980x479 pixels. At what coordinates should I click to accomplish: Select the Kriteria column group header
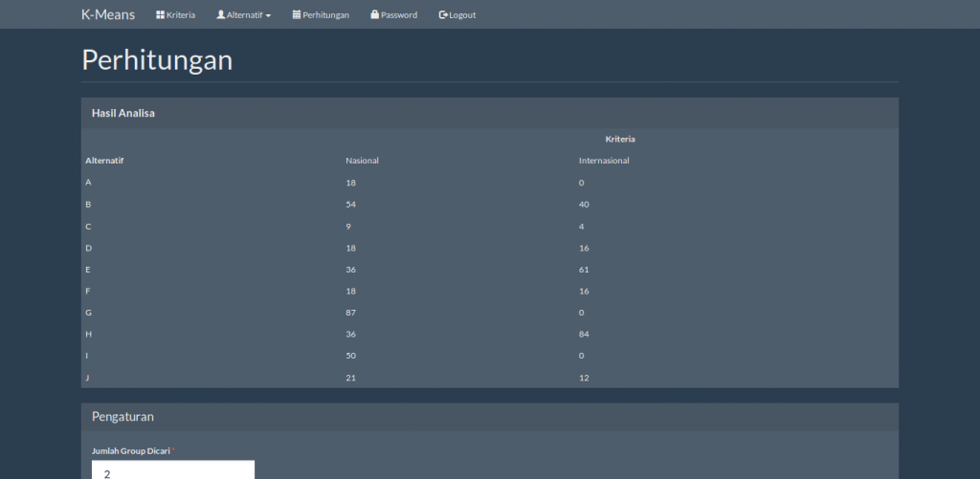pyautogui.click(x=620, y=140)
